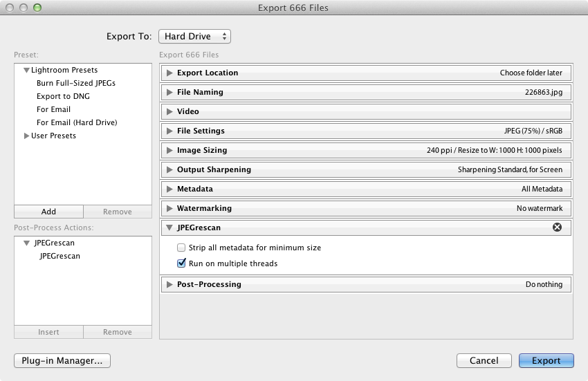Expand the Output Sharpening section
Image resolution: width=588 pixels, height=381 pixels.
169,169
